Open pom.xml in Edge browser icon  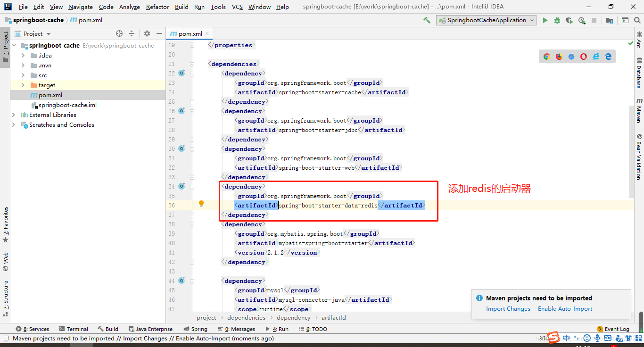click(608, 57)
